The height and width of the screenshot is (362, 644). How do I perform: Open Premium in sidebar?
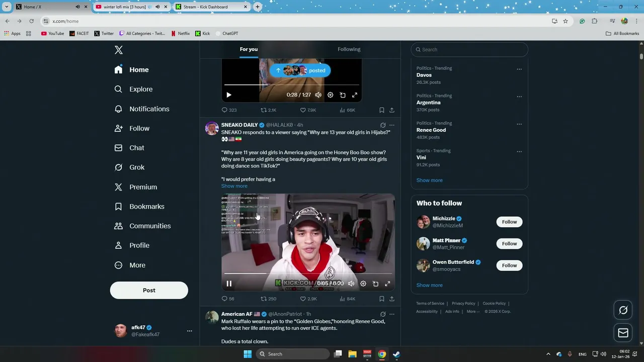[x=136, y=187]
